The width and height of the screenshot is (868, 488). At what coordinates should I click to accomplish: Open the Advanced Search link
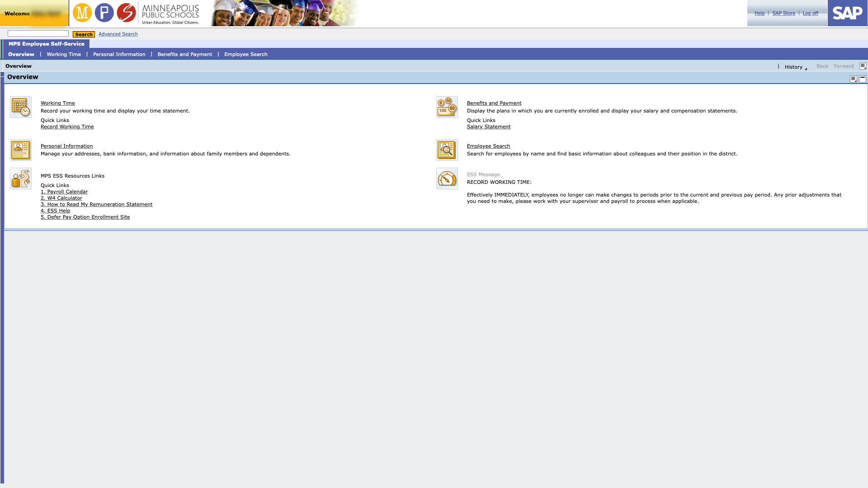click(118, 34)
